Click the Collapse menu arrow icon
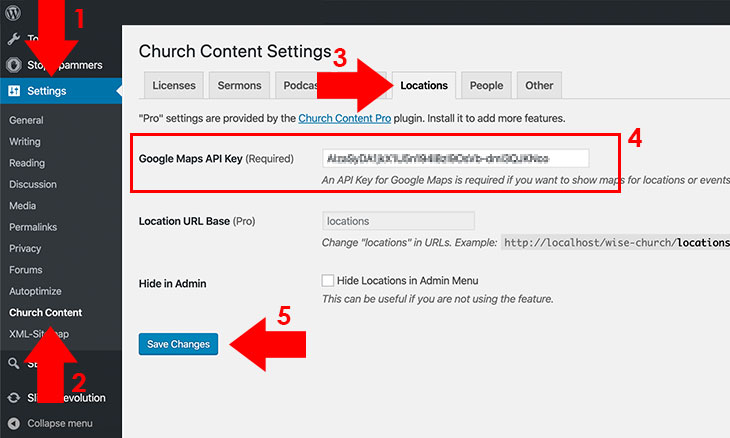 [x=14, y=424]
